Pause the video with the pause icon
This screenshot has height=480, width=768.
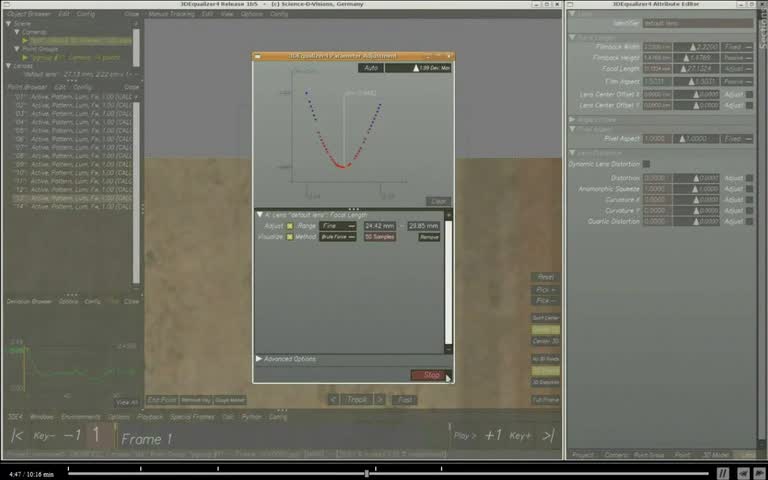(x=722, y=473)
